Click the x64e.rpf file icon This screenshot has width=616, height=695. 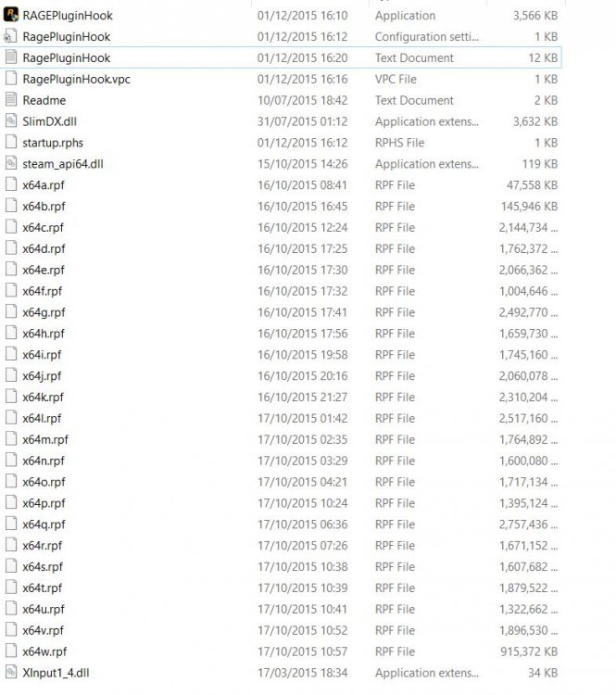click(x=10, y=270)
